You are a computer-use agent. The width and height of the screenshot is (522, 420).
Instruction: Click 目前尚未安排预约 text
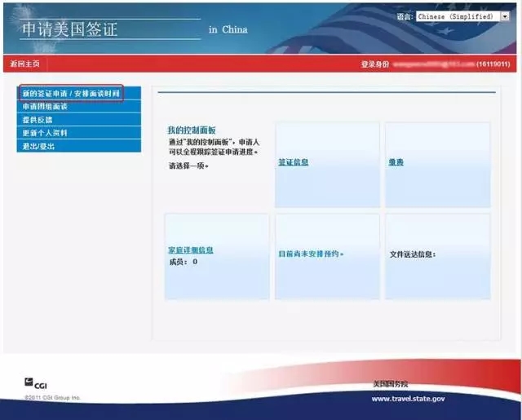pos(311,254)
